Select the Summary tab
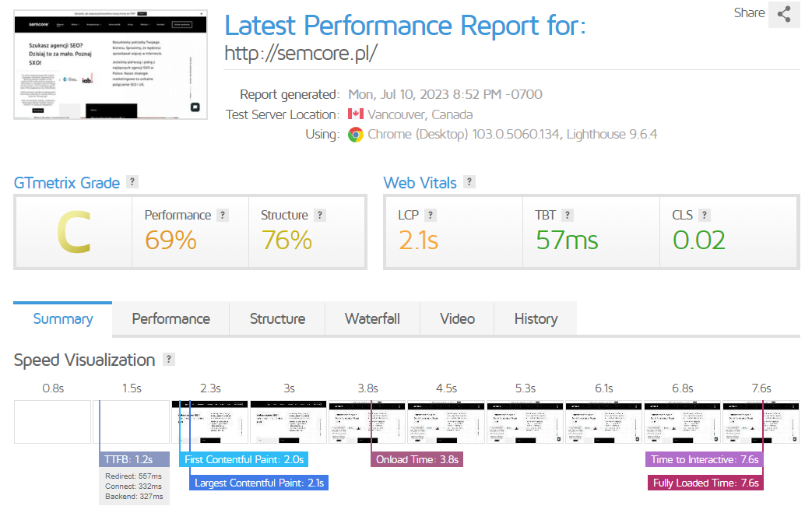Image resolution: width=812 pixels, height=527 pixels. tap(62, 318)
